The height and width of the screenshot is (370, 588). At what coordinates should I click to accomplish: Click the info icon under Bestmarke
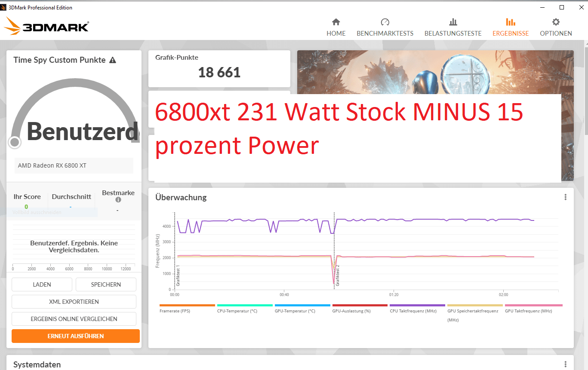[x=118, y=200]
